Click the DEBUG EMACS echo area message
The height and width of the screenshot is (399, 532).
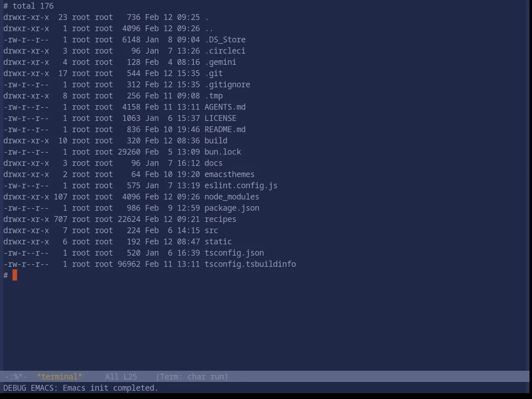click(x=81, y=388)
